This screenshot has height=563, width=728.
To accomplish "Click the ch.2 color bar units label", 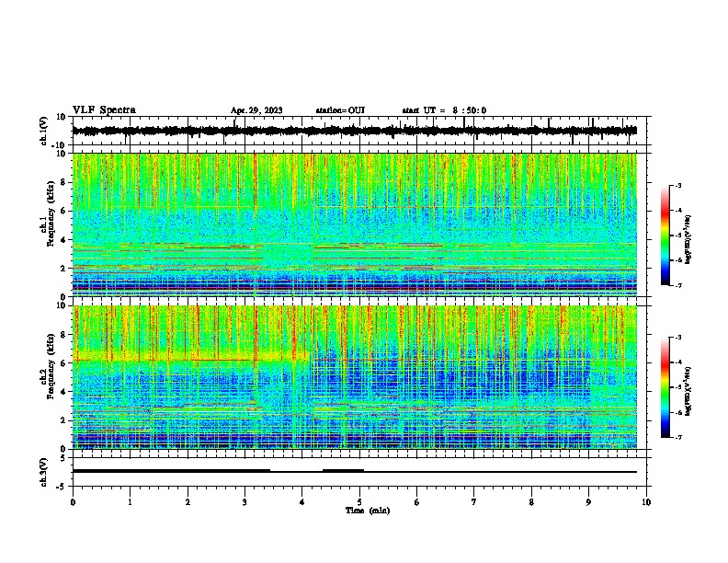I will point(688,391).
